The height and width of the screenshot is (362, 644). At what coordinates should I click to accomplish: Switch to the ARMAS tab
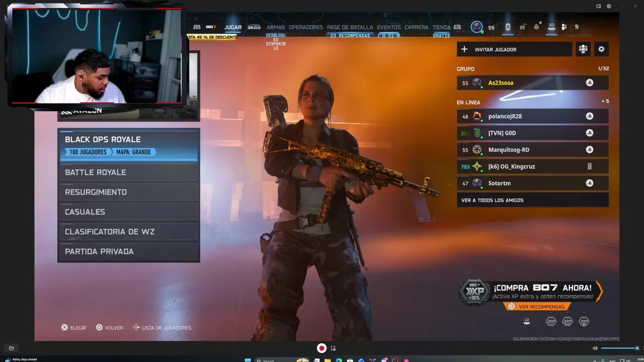coord(276,27)
